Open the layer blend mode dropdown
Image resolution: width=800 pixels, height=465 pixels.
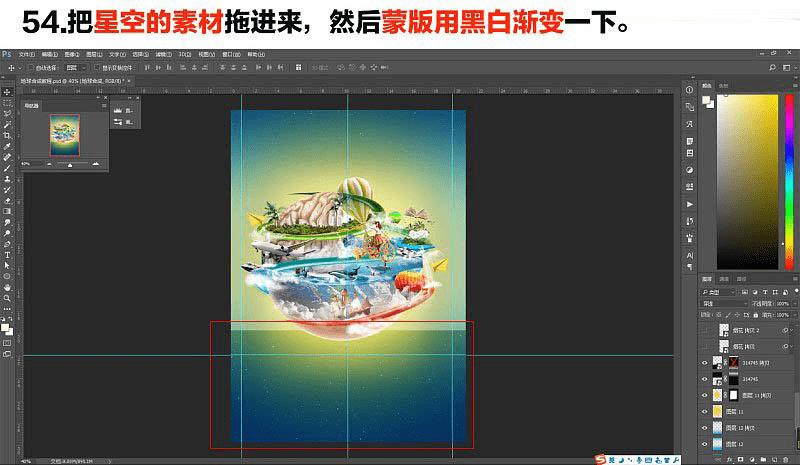click(723, 304)
